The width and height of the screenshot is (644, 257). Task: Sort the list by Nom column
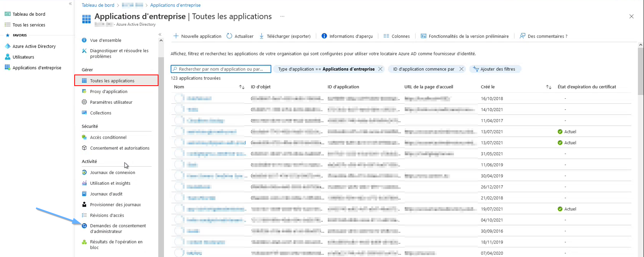coord(242,87)
